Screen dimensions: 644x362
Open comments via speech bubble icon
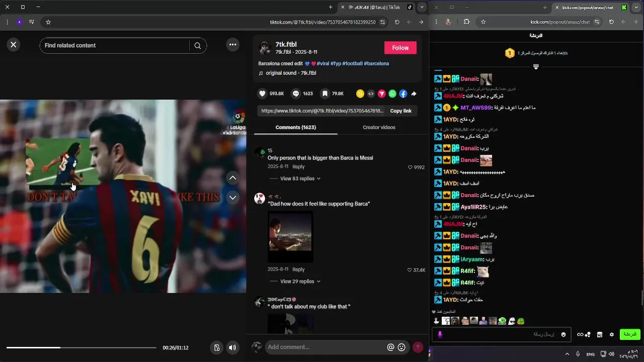[296, 94]
